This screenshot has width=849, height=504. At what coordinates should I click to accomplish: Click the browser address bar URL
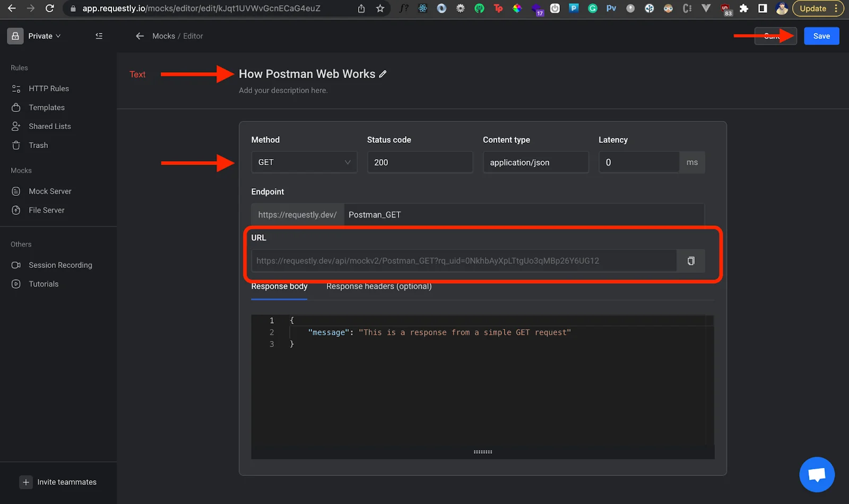point(201,8)
